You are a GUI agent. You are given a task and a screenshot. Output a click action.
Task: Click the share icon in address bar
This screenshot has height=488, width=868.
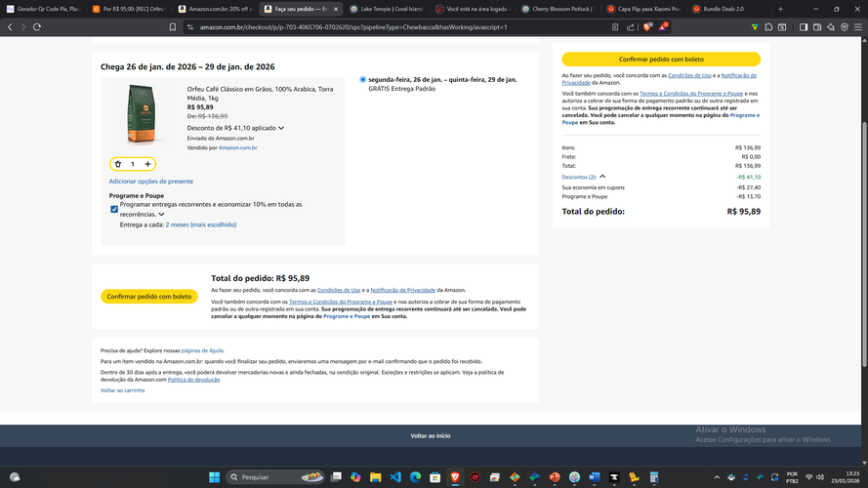point(631,27)
